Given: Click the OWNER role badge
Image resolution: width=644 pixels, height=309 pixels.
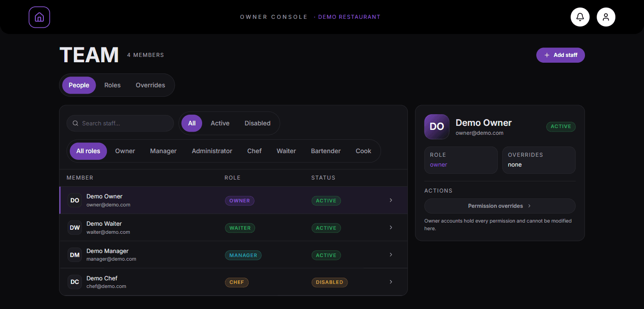Looking at the screenshot, I should (x=240, y=201).
